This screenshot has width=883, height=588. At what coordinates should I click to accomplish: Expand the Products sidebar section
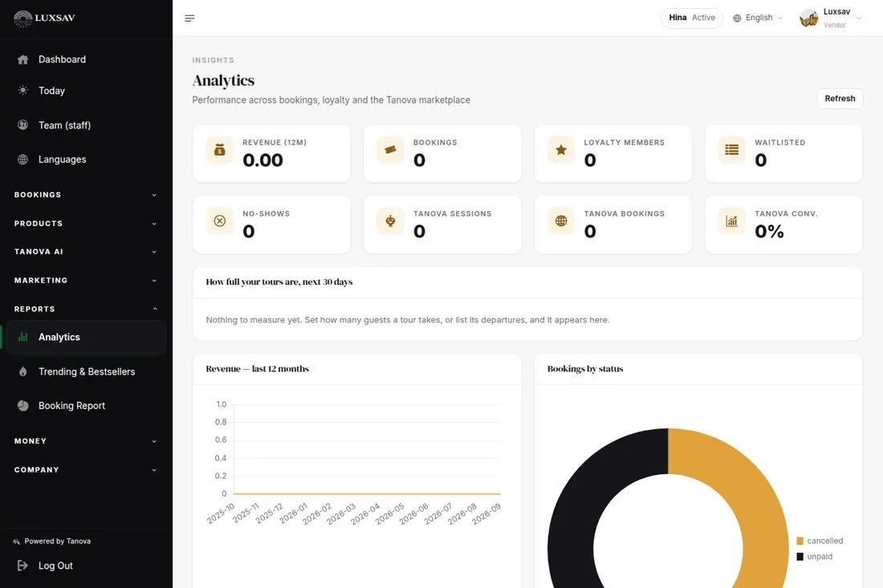point(86,223)
